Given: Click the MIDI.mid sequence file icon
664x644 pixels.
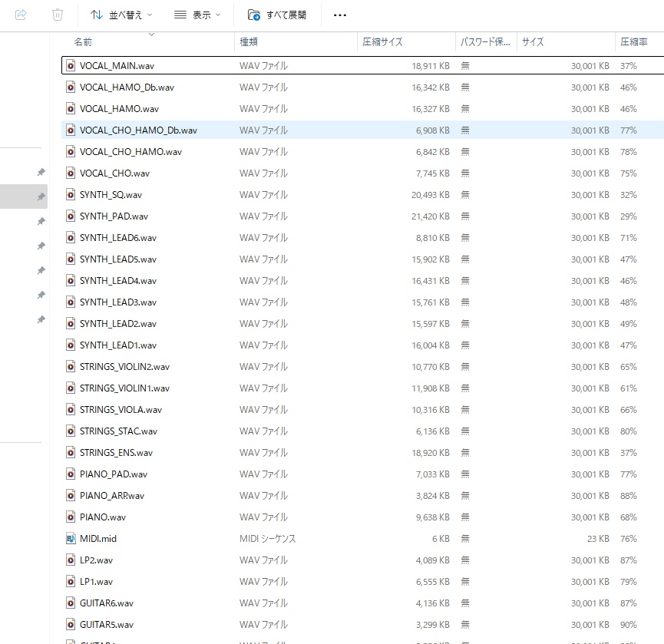Looking at the screenshot, I should 71,539.
